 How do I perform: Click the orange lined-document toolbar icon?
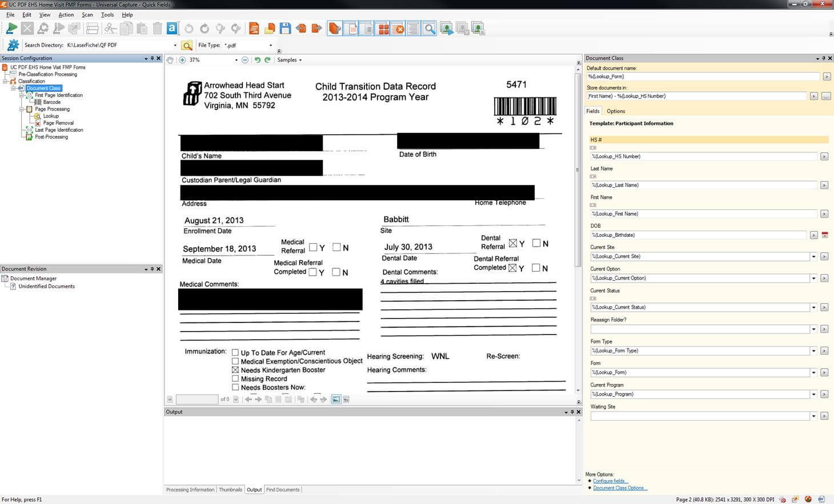point(254,28)
